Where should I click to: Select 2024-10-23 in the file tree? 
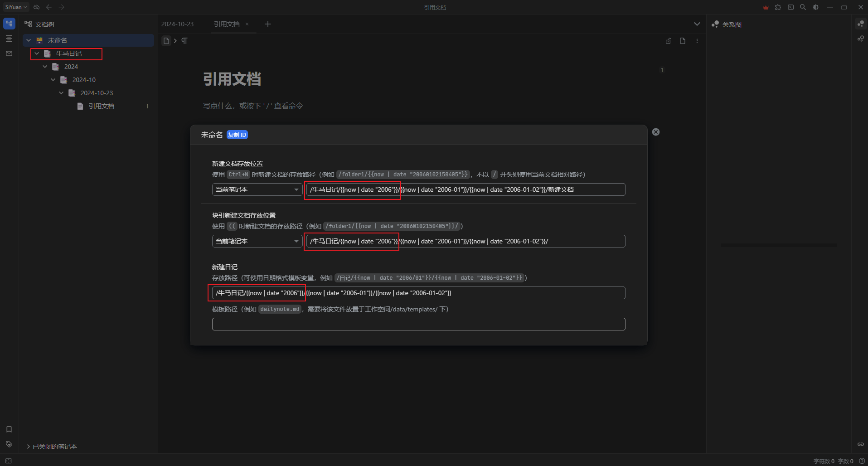(x=97, y=93)
